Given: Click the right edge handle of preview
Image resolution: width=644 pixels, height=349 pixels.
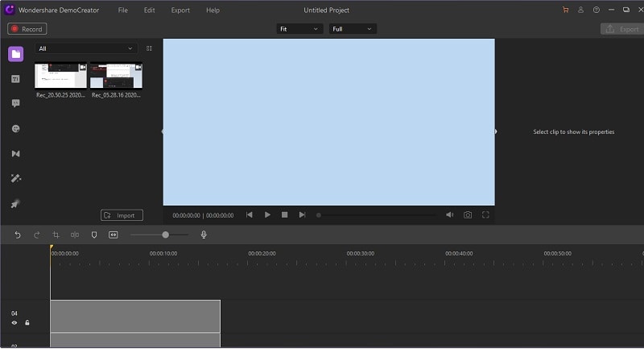Looking at the screenshot, I should click(495, 131).
